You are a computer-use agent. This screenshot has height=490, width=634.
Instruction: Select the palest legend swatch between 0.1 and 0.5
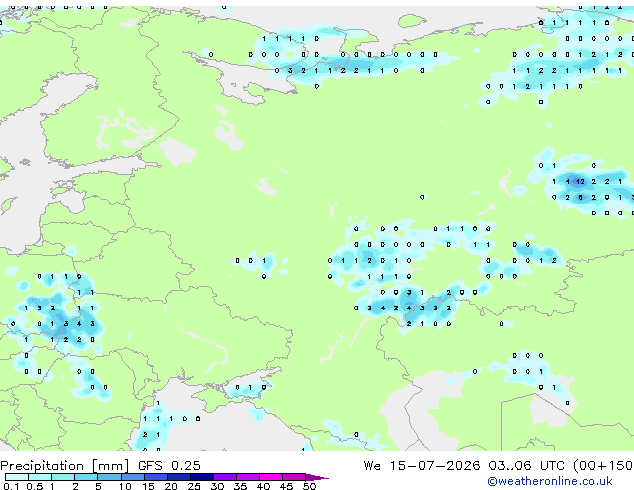[17, 477]
